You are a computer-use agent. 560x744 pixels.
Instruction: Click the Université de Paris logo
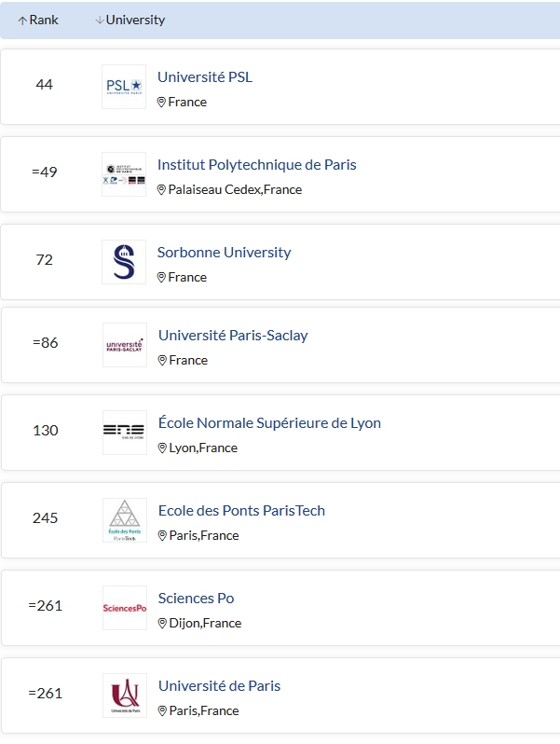(125, 696)
